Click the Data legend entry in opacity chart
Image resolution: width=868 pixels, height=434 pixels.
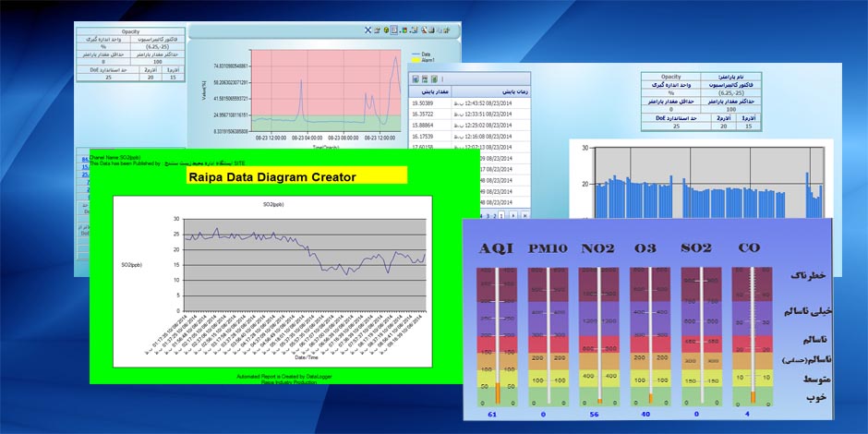point(421,54)
